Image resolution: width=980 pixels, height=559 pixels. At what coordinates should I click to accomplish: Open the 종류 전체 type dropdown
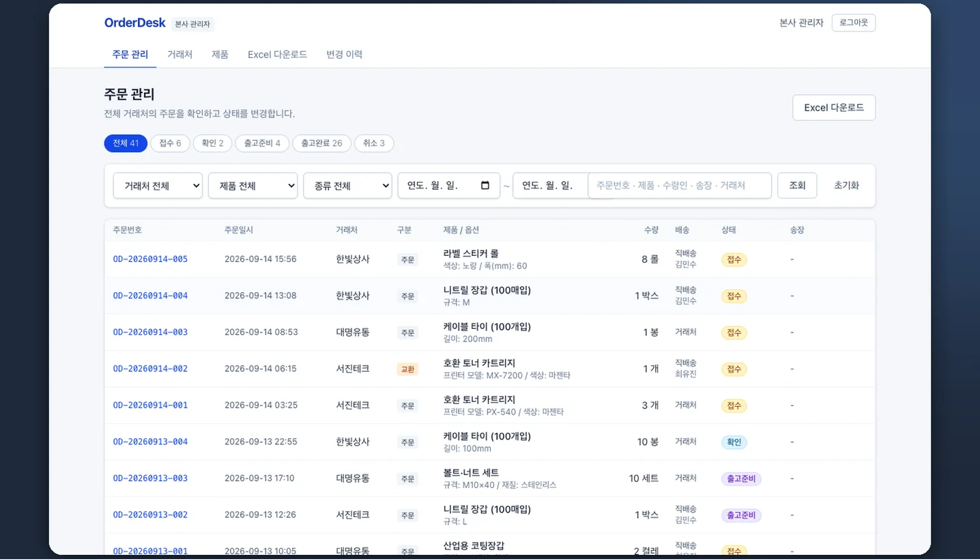pyautogui.click(x=347, y=186)
